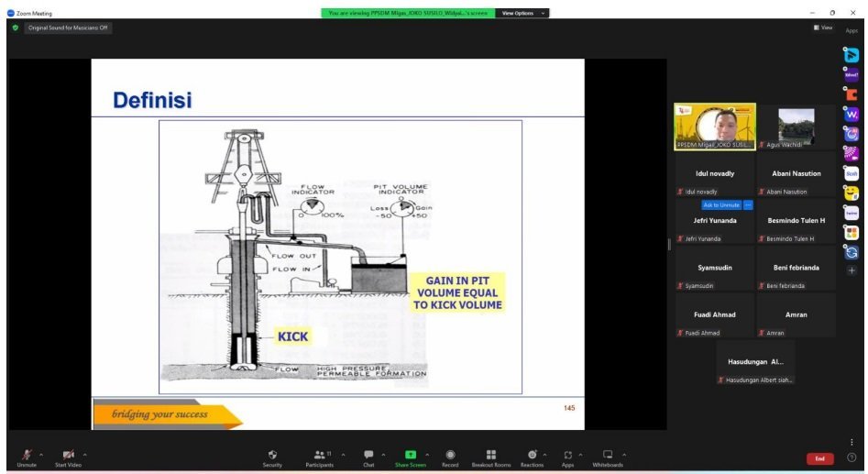868x474 pixels.
Task: Open the Participants panel
Action: pyautogui.click(x=321, y=456)
